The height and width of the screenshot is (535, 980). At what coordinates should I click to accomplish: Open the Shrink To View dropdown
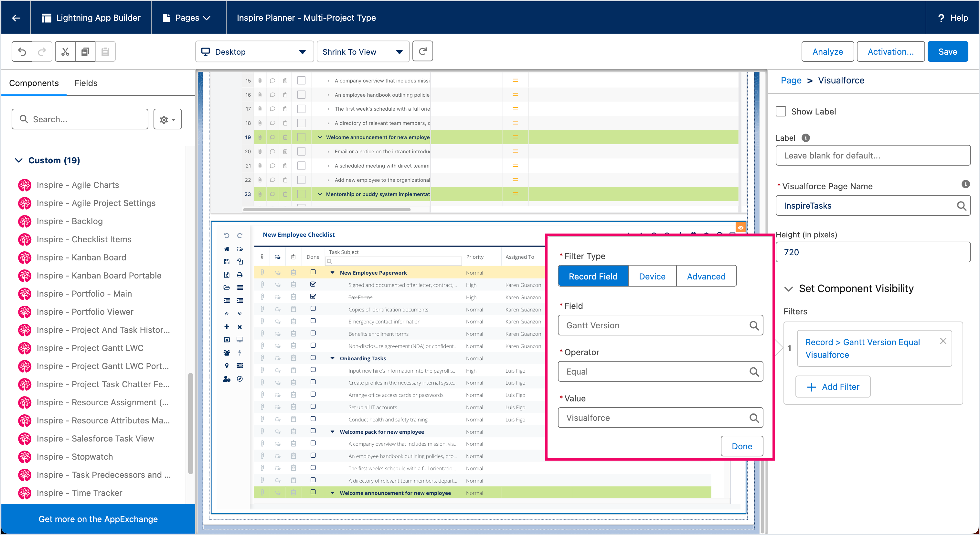click(363, 51)
